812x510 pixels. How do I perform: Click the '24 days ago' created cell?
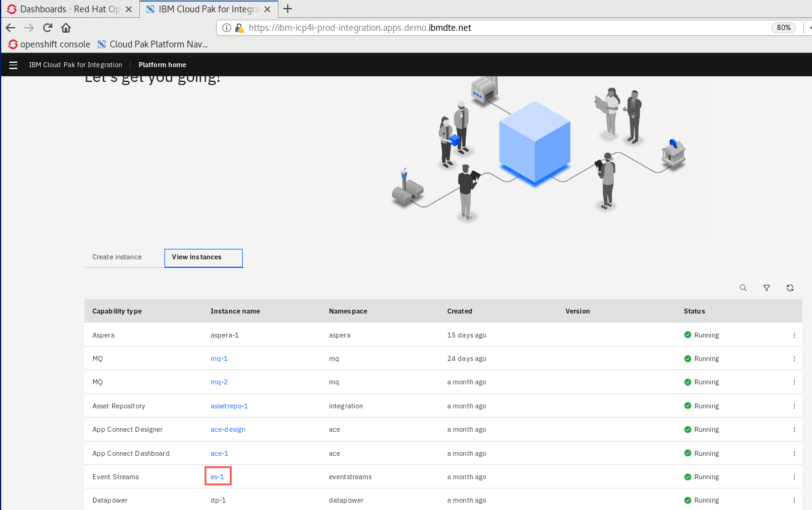click(x=466, y=358)
